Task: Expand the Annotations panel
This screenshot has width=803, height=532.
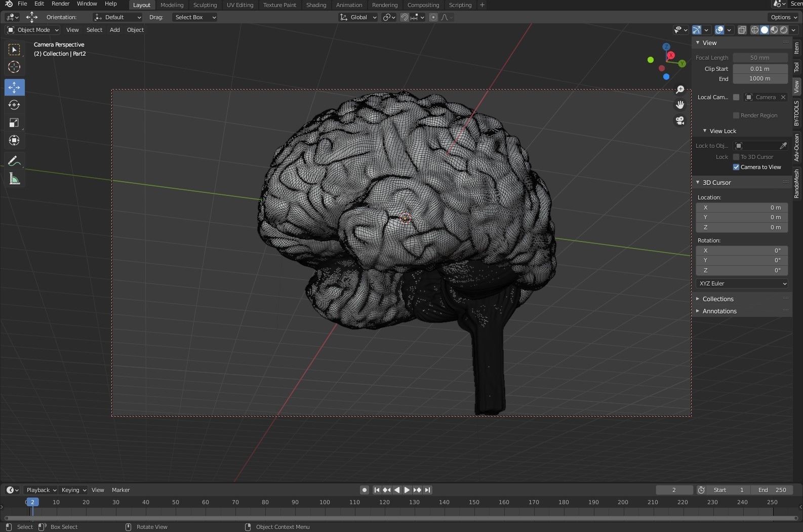Action: tap(698, 311)
